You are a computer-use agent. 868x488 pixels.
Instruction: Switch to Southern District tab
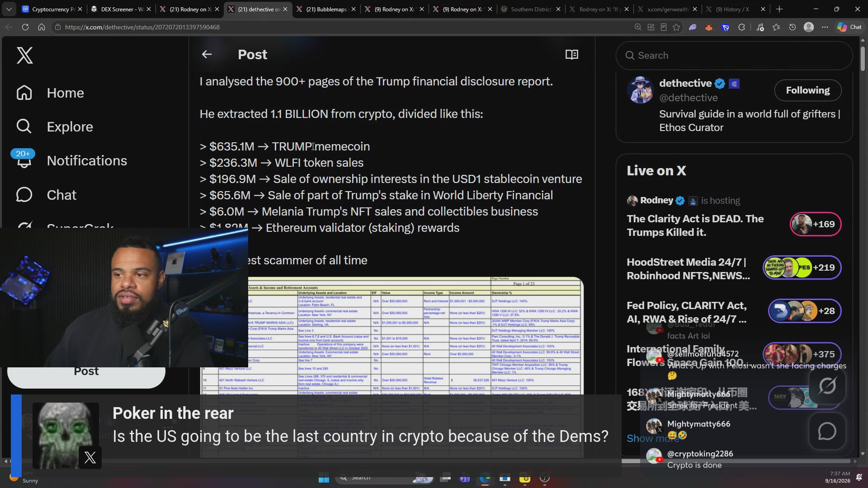(530, 9)
